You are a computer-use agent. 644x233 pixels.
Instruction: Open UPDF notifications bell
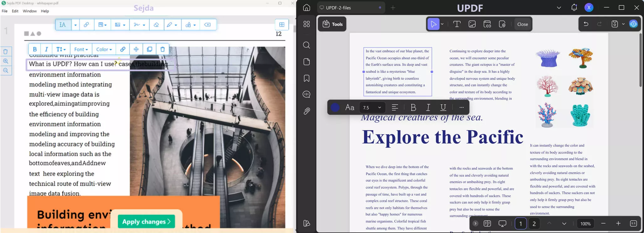click(x=574, y=8)
